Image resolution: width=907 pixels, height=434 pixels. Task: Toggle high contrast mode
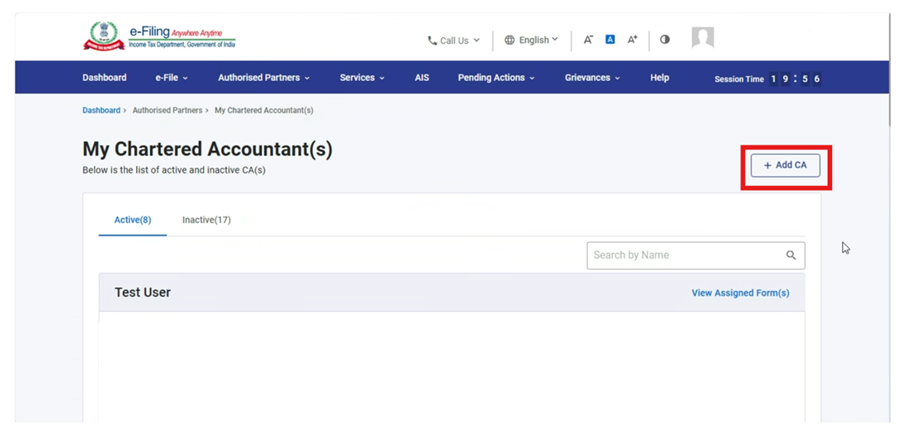point(665,40)
